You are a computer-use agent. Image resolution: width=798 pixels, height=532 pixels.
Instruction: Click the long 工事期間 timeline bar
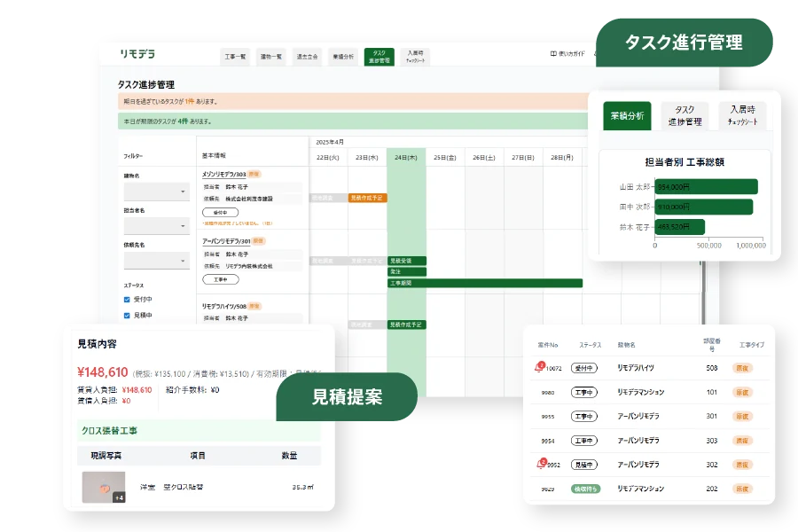tap(485, 283)
